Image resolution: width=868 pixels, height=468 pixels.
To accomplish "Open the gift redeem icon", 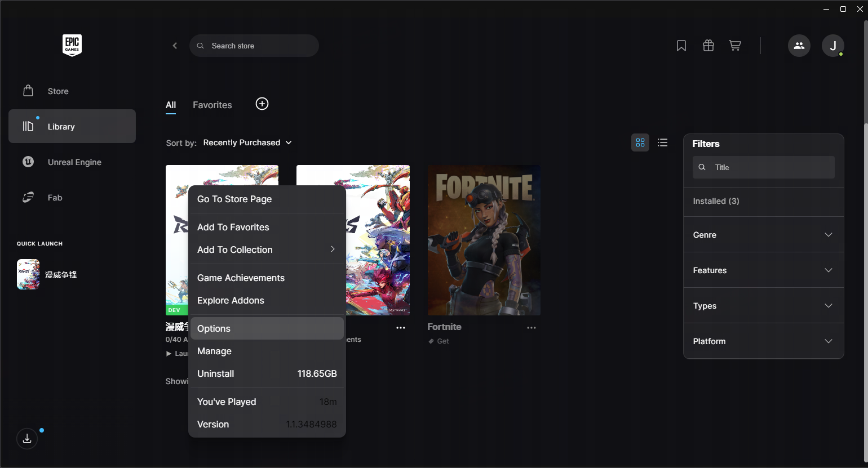I will click(x=708, y=46).
